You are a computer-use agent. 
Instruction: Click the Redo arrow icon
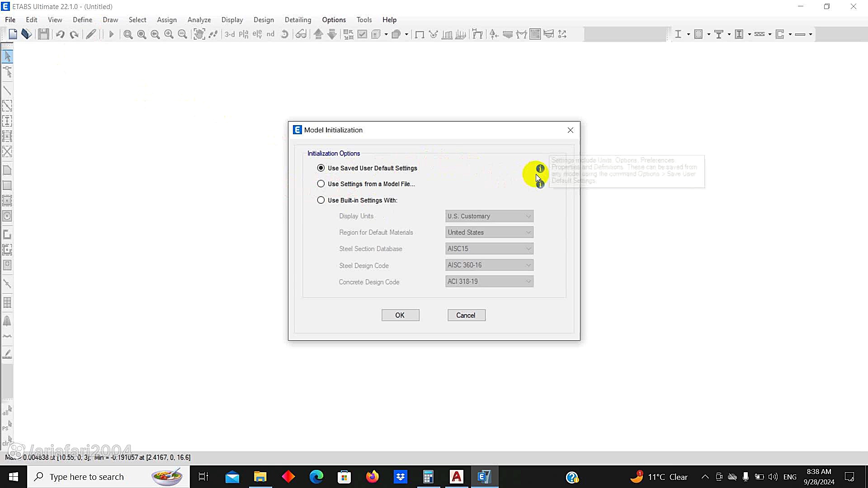coord(74,34)
